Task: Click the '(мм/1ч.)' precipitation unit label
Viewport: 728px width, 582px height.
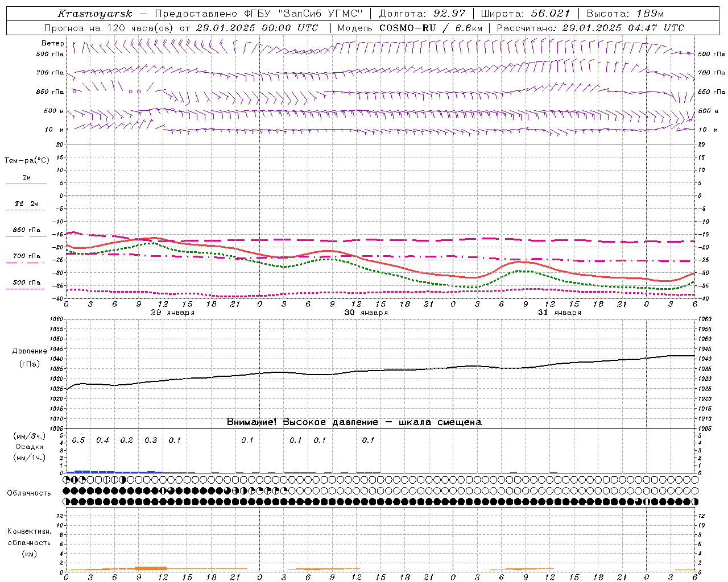Action: point(29,458)
